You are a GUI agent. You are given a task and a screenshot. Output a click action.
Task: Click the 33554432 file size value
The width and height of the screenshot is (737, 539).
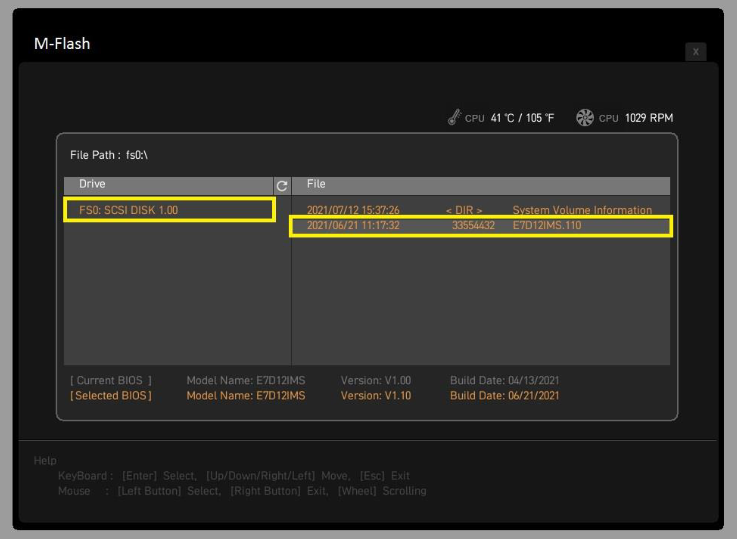(x=473, y=225)
